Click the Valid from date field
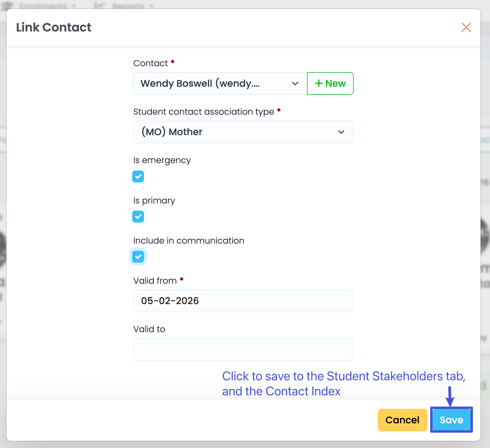 tap(243, 301)
